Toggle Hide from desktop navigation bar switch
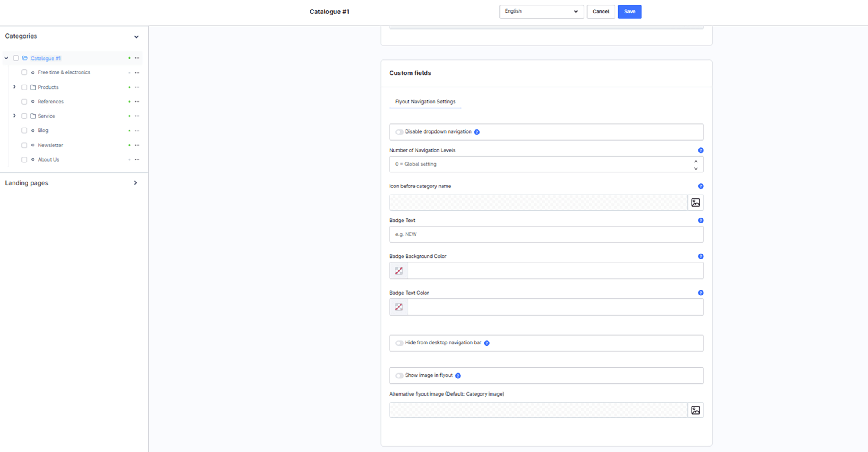 pos(399,343)
